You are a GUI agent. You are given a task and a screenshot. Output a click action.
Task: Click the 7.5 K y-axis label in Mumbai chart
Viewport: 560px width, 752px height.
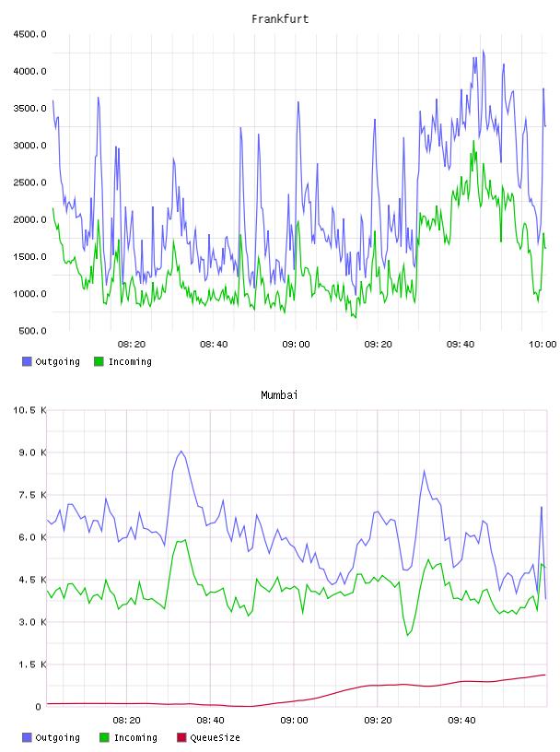coord(32,495)
